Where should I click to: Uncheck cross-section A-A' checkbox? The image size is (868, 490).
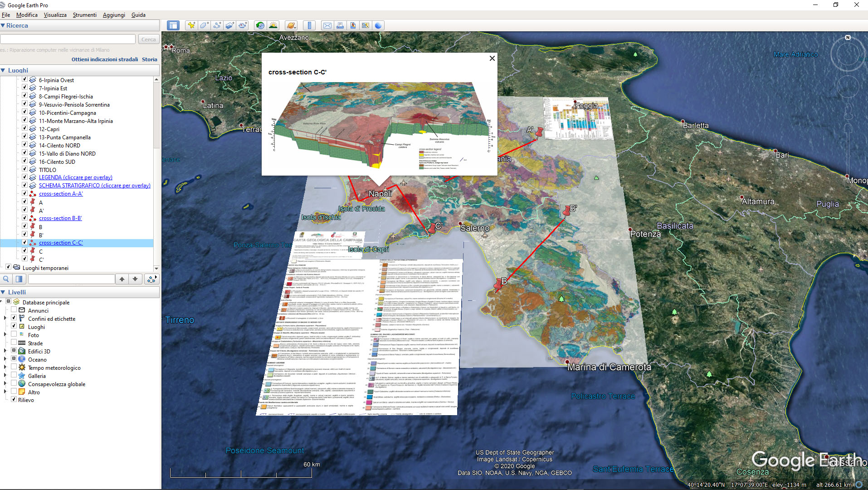click(25, 193)
